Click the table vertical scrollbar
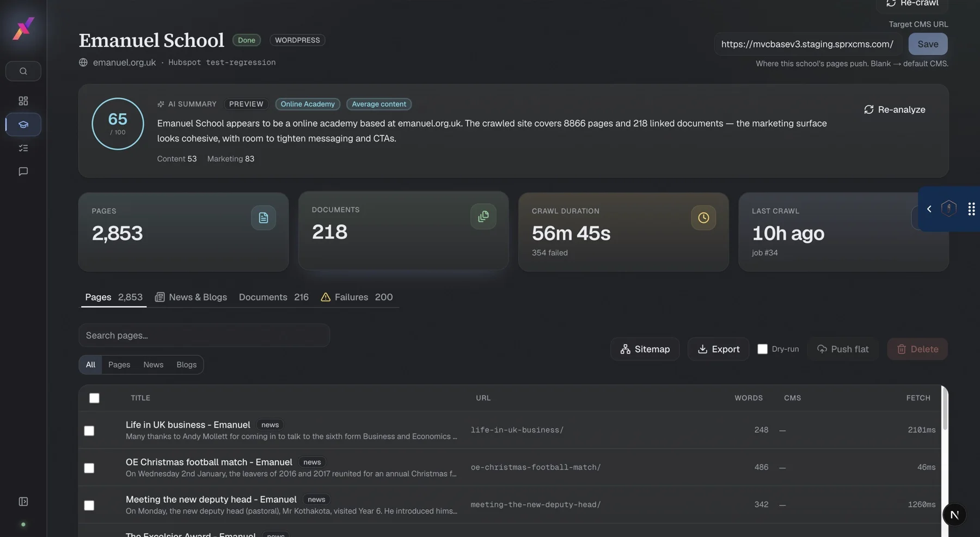Image resolution: width=980 pixels, height=537 pixels. (945, 408)
